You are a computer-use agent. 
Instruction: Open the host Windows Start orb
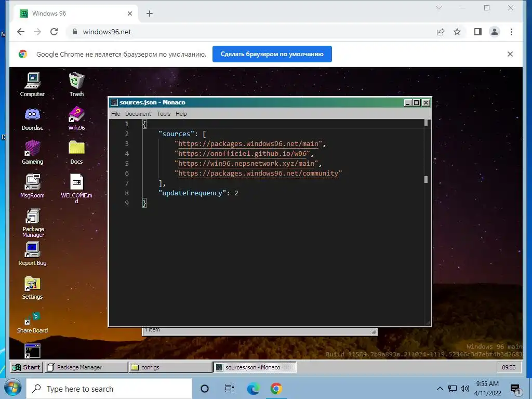[x=12, y=389]
